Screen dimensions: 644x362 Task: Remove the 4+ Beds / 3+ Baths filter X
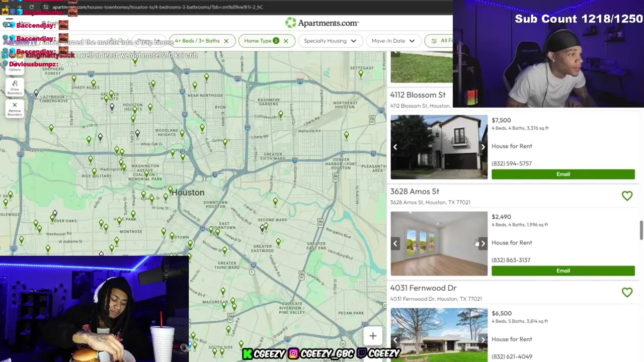pos(226,41)
